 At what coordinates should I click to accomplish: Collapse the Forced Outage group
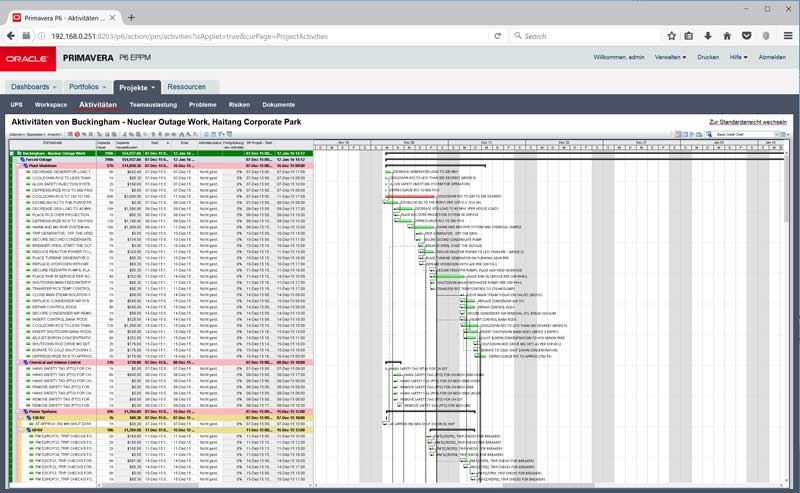(16, 159)
